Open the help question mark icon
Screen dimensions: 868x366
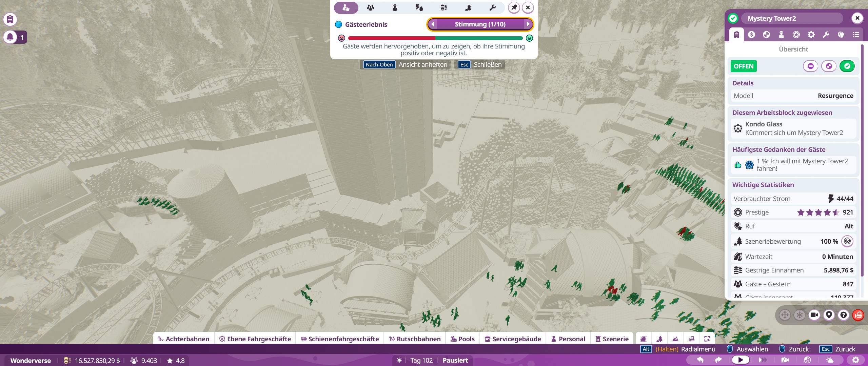click(844, 315)
